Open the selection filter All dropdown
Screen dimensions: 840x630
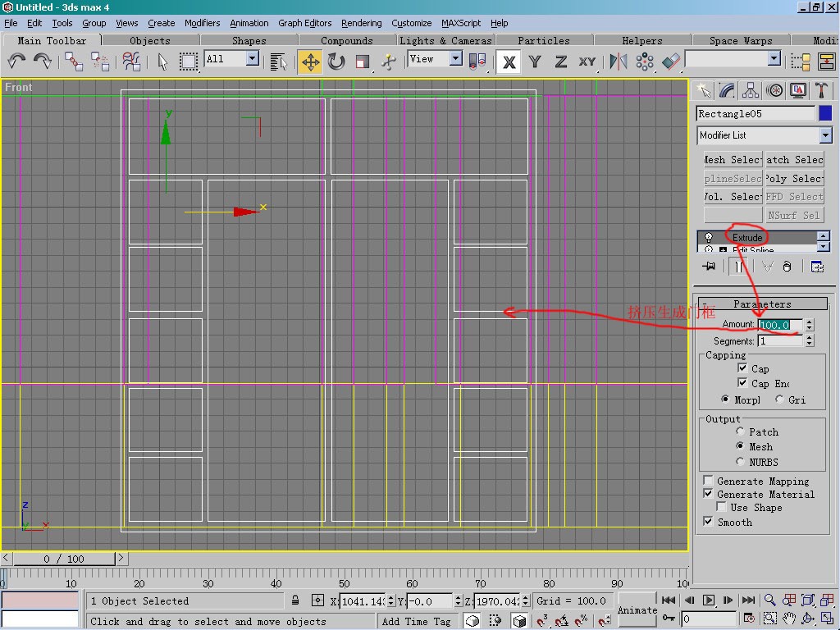click(252, 59)
